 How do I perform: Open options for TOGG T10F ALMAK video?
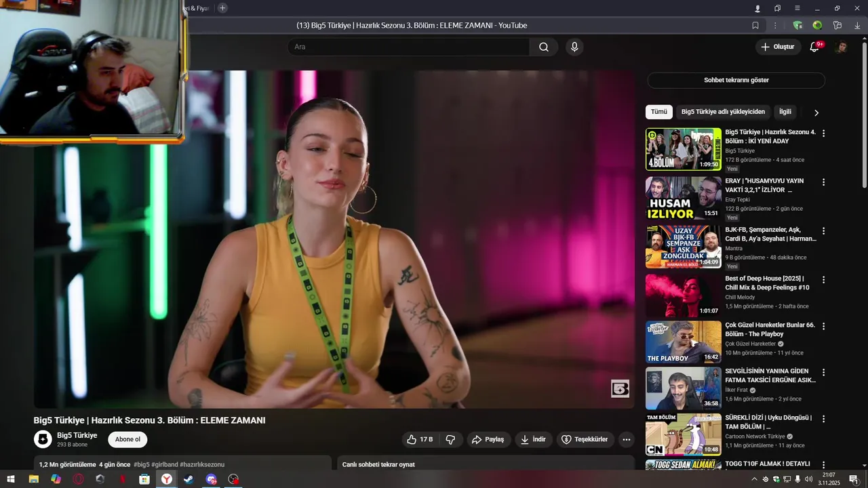click(823, 465)
